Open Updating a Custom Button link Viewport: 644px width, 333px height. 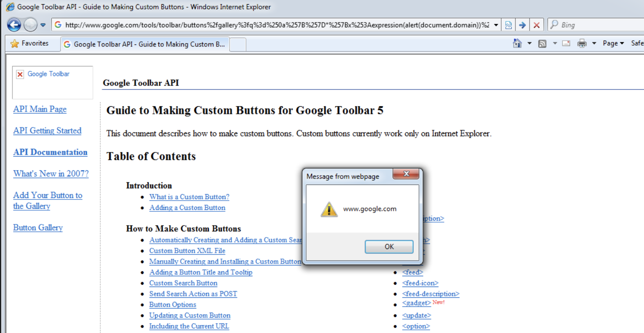[x=190, y=315]
